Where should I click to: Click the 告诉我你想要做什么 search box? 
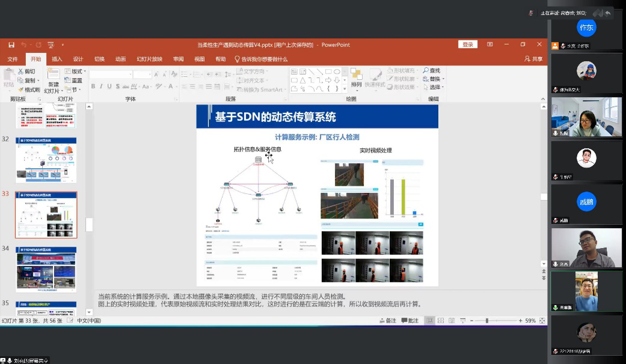261,59
